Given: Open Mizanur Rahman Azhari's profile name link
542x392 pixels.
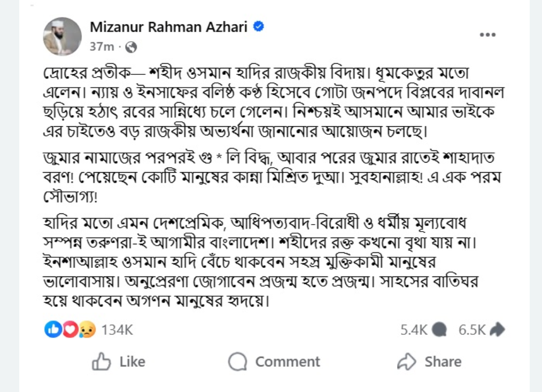Looking at the screenshot, I should pyautogui.click(x=168, y=27).
